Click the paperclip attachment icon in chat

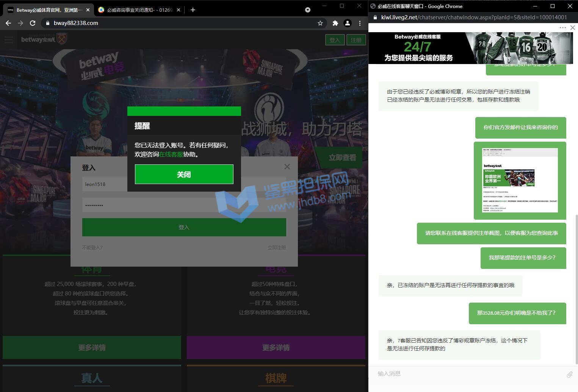pyautogui.click(x=569, y=375)
